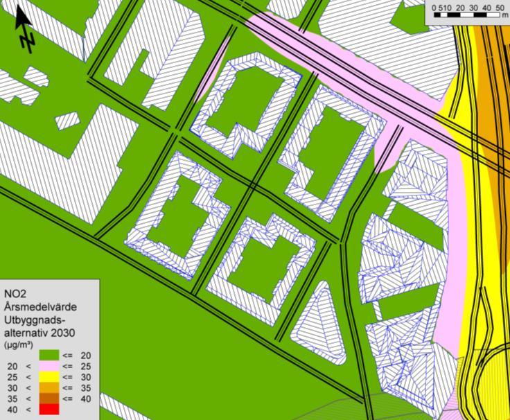This screenshot has height=420, width=510.
Task: Click the scale bar '20' label
Action: tap(460, 8)
